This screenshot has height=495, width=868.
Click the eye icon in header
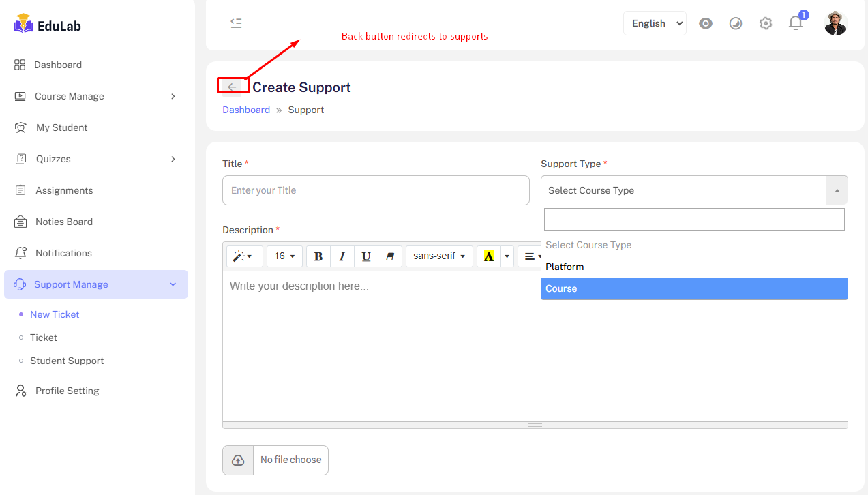click(x=706, y=23)
